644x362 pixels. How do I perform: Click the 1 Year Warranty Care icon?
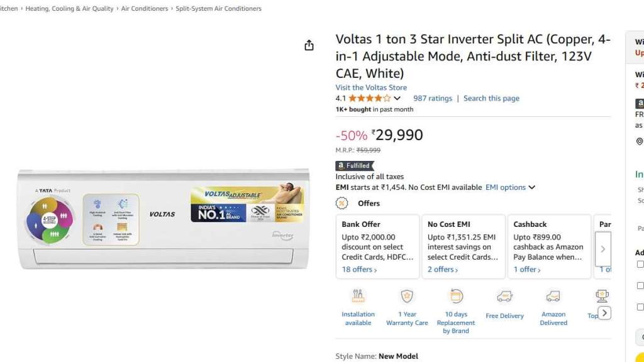(x=407, y=296)
